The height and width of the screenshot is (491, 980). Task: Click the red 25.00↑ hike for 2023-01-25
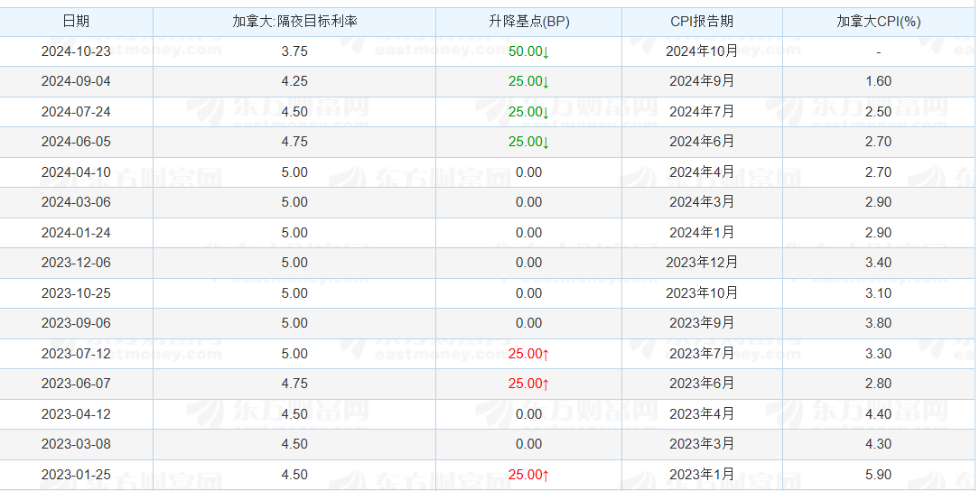click(x=528, y=476)
